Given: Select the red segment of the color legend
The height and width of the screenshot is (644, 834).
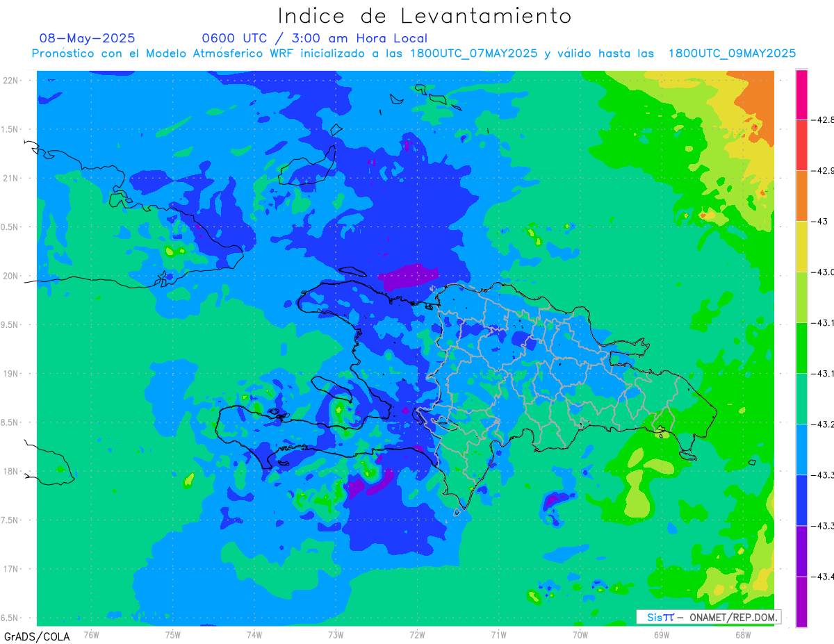Looking at the screenshot, I should point(801,145).
